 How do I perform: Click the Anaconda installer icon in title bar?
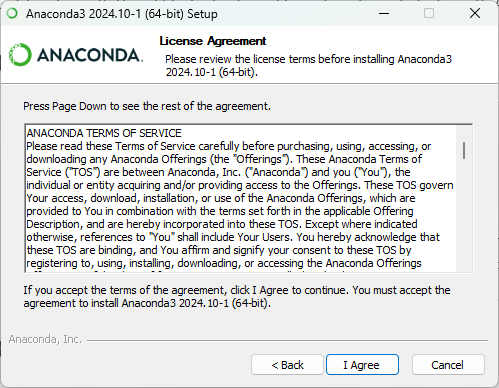coord(12,14)
